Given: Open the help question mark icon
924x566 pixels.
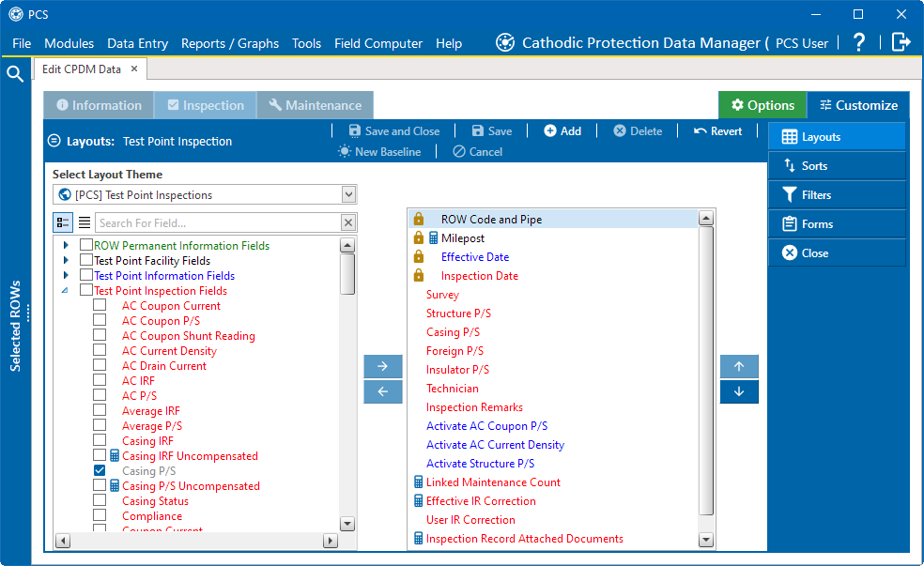Looking at the screenshot, I should (859, 42).
